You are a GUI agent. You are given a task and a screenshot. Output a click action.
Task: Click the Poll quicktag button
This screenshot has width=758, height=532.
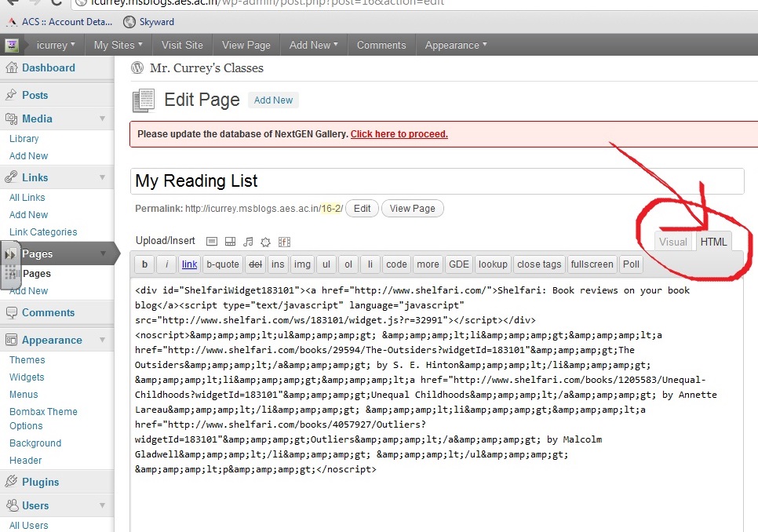(631, 264)
